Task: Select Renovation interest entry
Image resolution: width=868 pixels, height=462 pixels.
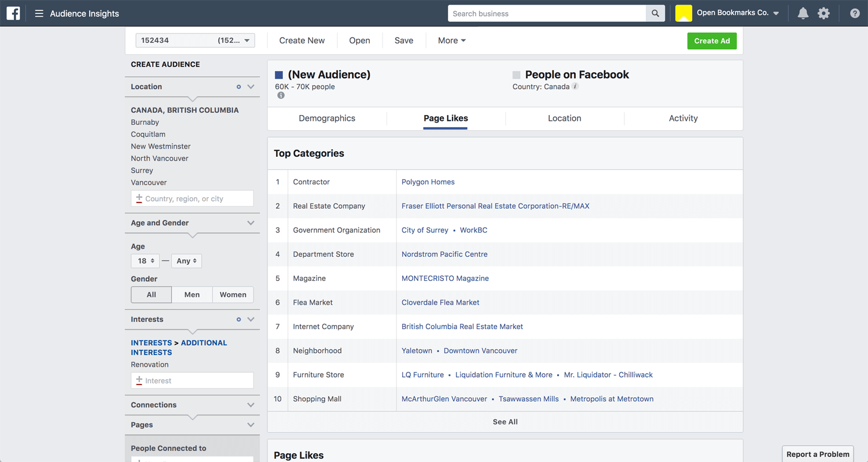Action: (149, 364)
